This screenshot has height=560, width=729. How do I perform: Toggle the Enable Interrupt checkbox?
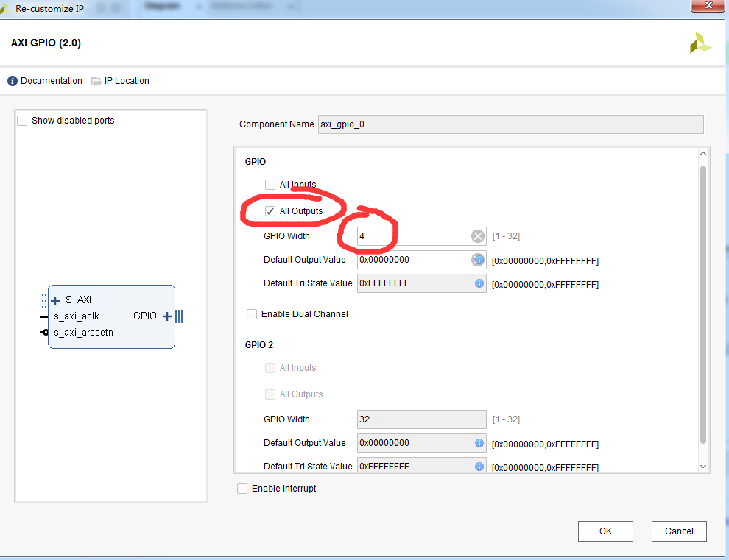[x=242, y=489]
